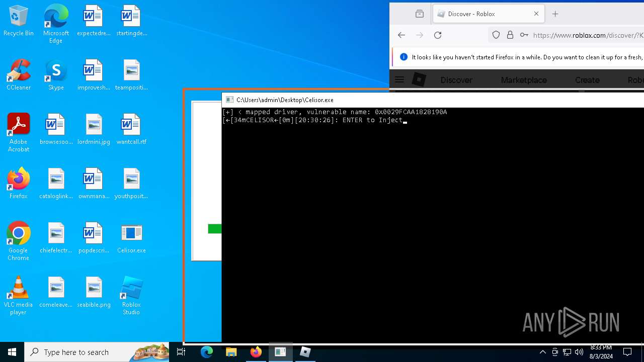Open CCleaner desktop shortcut
644x362 pixels.
(x=19, y=75)
